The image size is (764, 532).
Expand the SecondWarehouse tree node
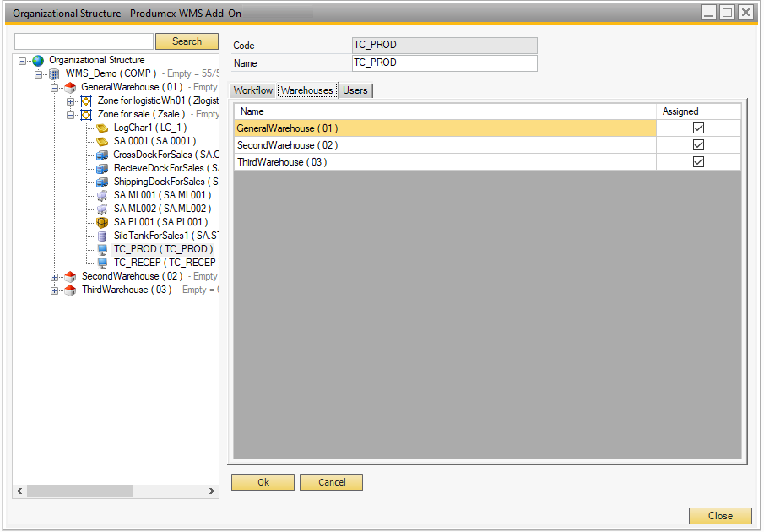[x=53, y=276]
